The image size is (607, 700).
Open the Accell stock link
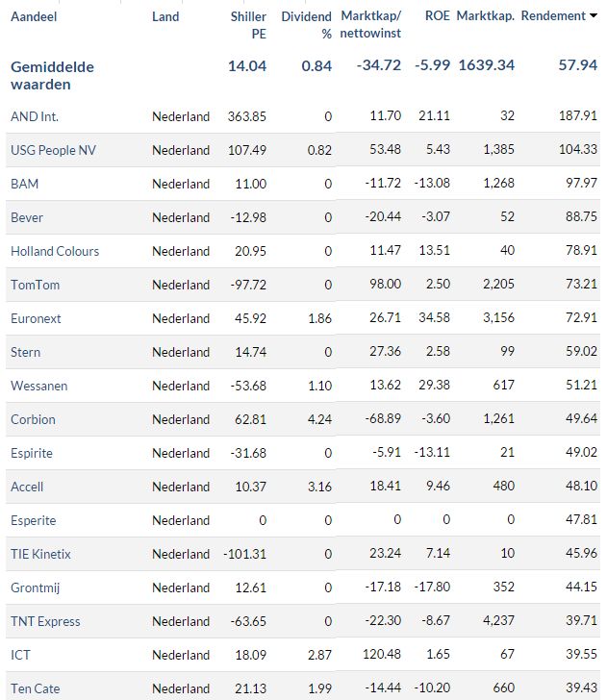tap(27, 487)
